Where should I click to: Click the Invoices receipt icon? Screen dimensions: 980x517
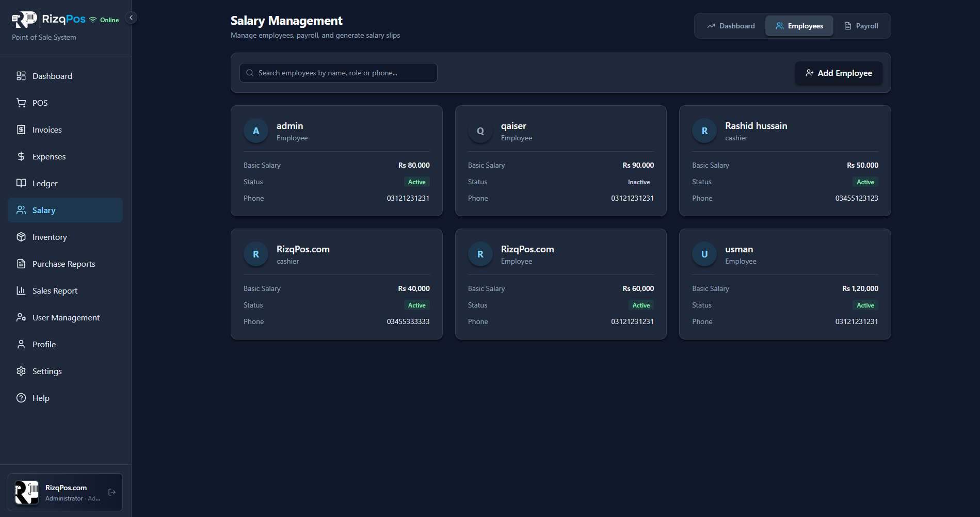(x=21, y=130)
